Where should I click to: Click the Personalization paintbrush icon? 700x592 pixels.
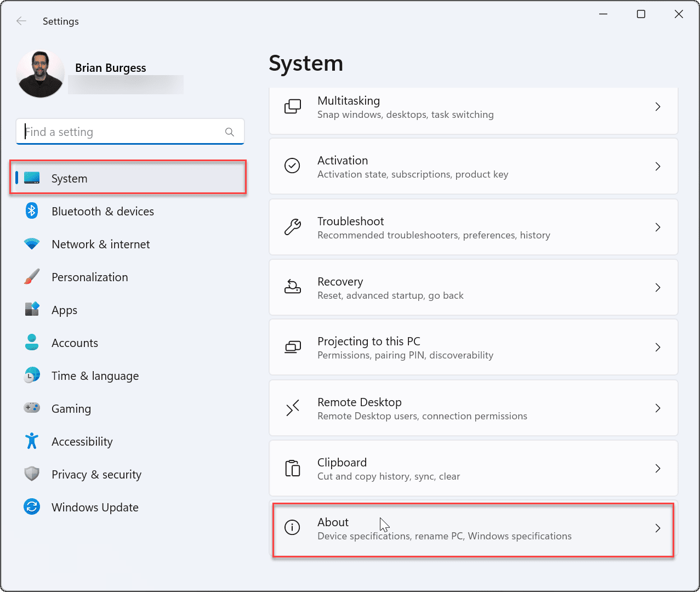coord(32,276)
